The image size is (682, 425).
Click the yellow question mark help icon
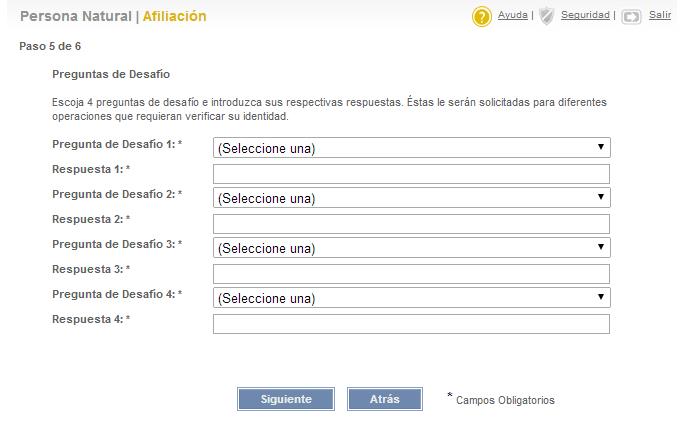coord(481,17)
